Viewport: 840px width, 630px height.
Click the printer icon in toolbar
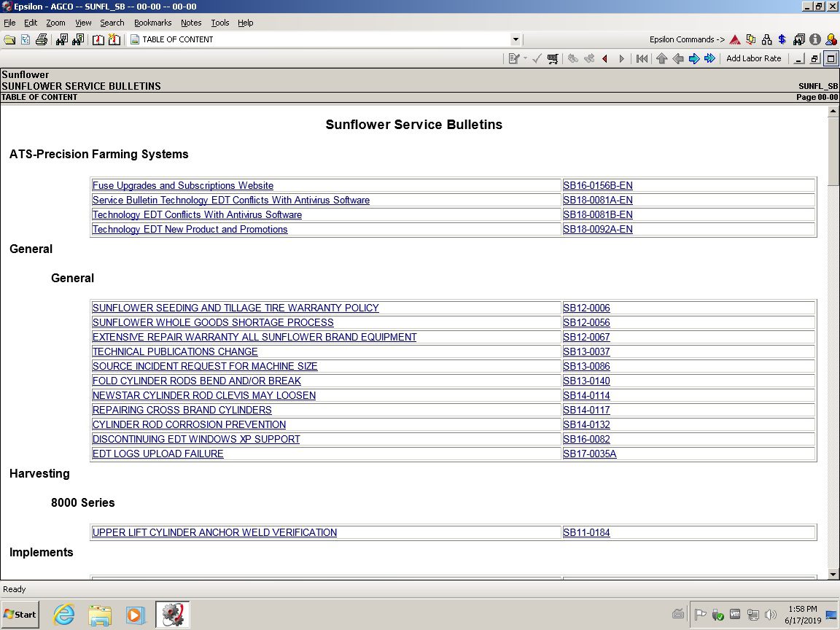(x=42, y=39)
